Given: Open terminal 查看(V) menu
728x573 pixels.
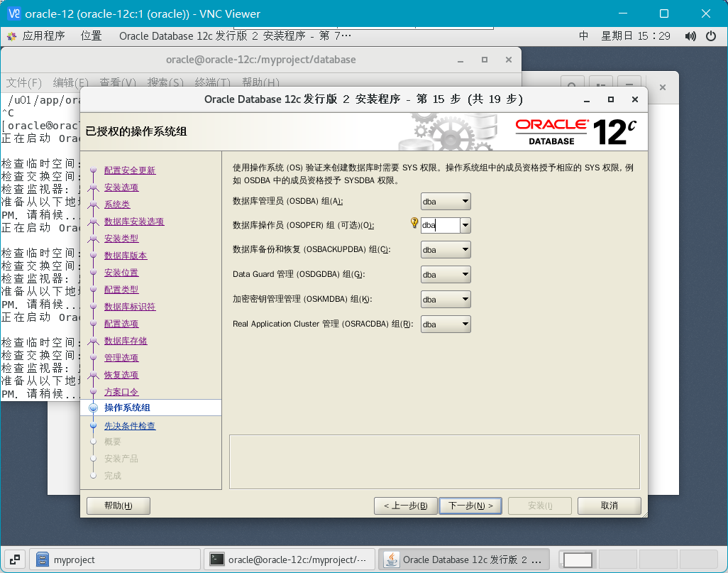Looking at the screenshot, I should point(118,83).
